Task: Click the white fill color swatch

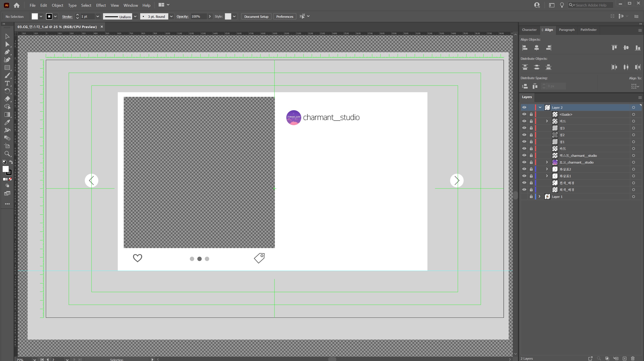Action: [35, 17]
